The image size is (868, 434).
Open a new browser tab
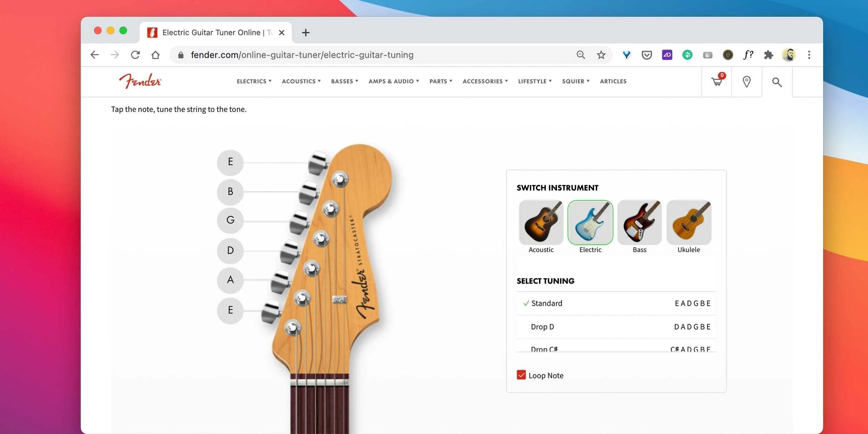(306, 33)
